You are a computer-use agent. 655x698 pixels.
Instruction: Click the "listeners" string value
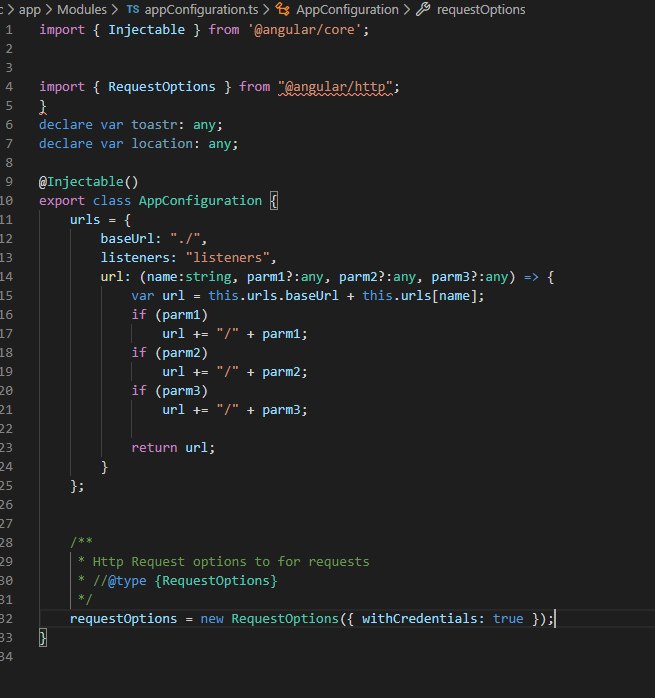(227, 258)
